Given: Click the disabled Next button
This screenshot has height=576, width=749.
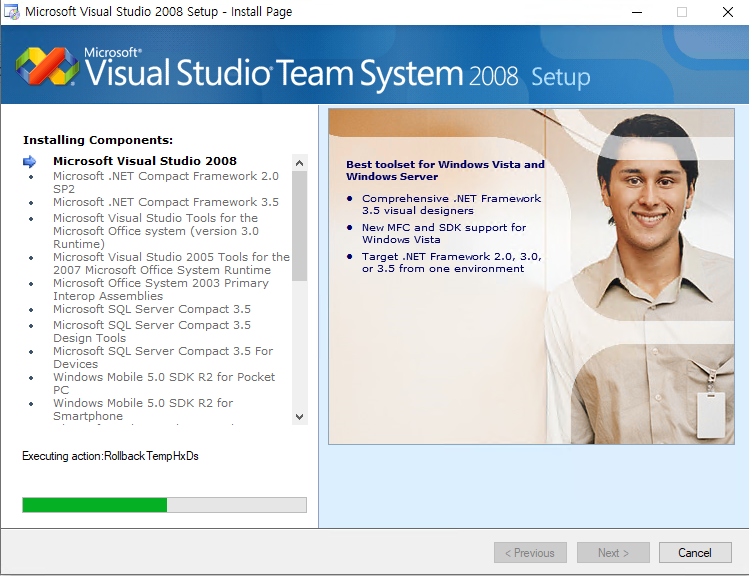Looking at the screenshot, I should point(613,553).
